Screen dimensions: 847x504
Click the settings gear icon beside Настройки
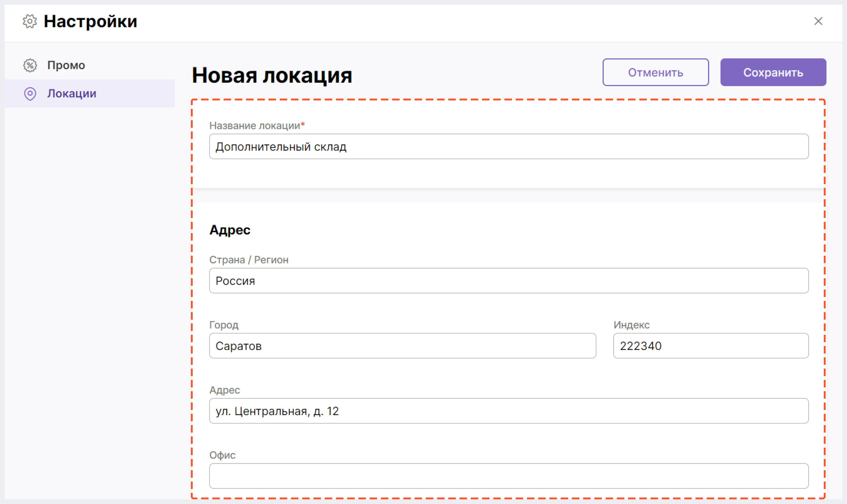[29, 21]
